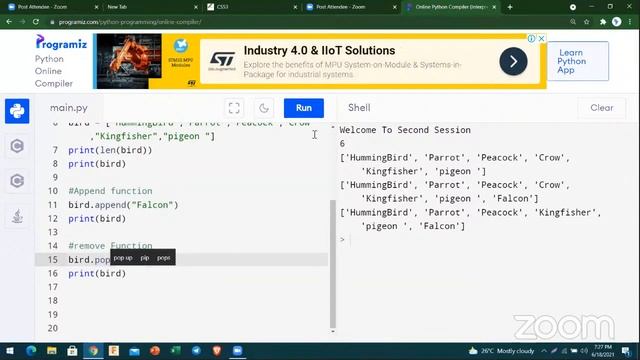Toggle fullscreen editor mode icon
Screen dimensions: 640x360
pyautogui.click(x=234, y=108)
